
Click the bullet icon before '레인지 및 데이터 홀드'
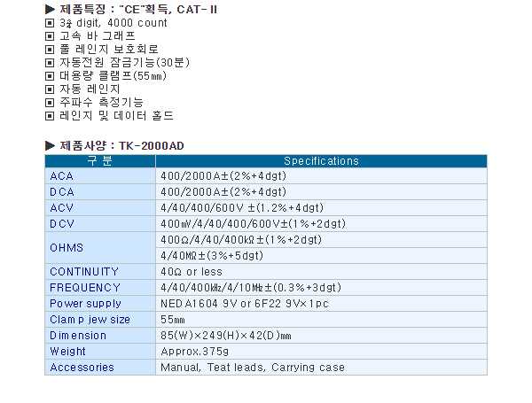pos(50,116)
